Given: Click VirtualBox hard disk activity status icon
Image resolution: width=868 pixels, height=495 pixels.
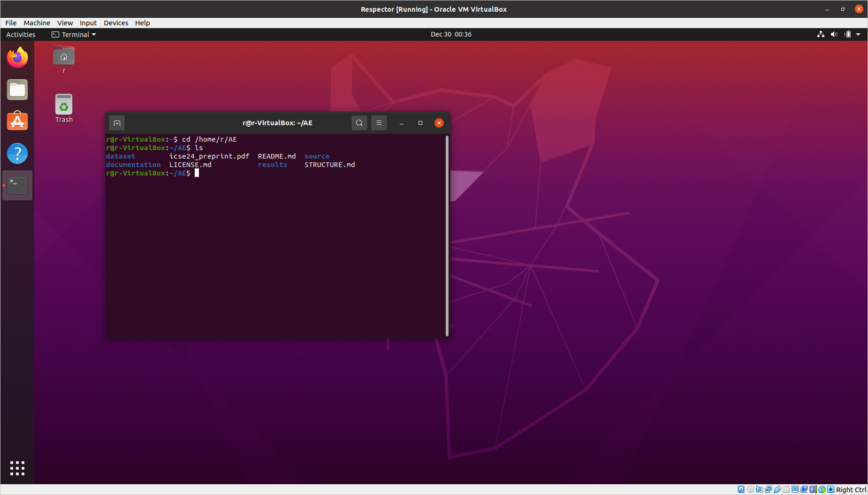Looking at the screenshot, I should click(741, 489).
